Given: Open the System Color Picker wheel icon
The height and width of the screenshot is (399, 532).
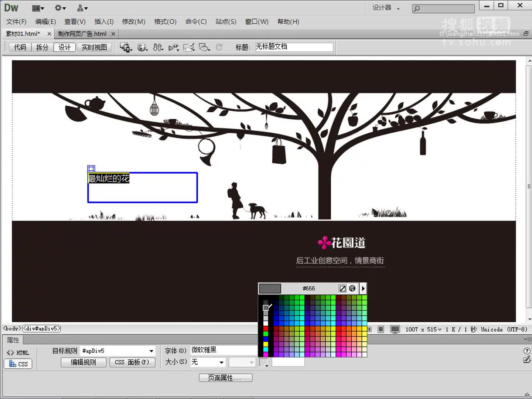Looking at the screenshot, I should (x=352, y=288).
